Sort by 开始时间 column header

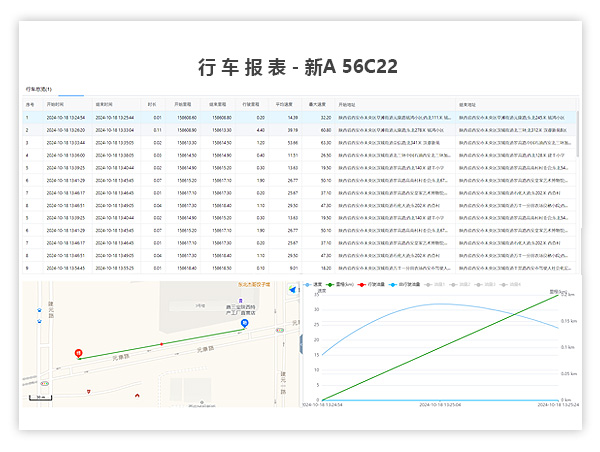tap(55, 103)
